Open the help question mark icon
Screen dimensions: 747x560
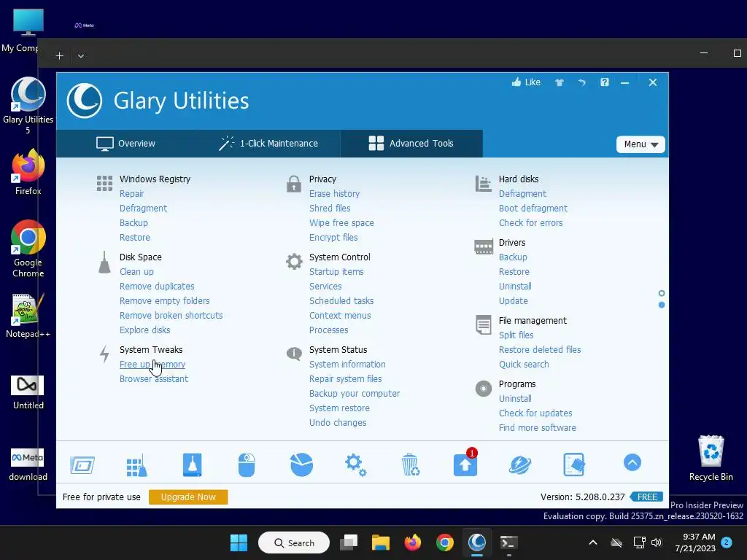point(605,82)
